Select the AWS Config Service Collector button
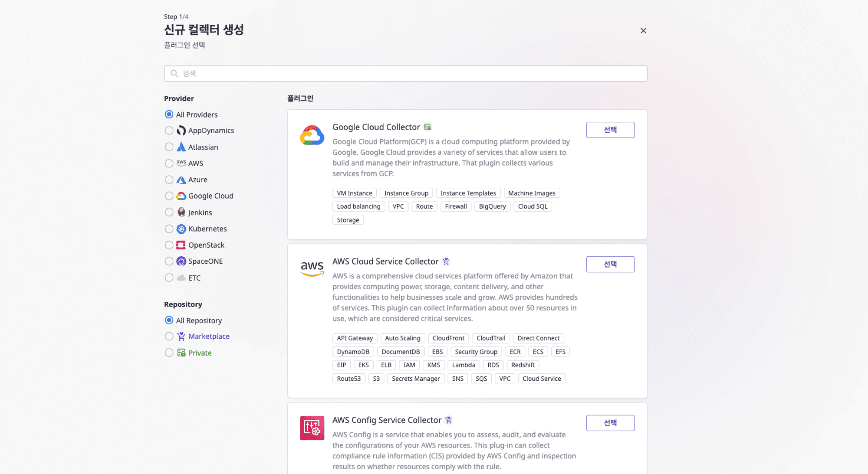This screenshot has width=868, height=474. (x=610, y=423)
